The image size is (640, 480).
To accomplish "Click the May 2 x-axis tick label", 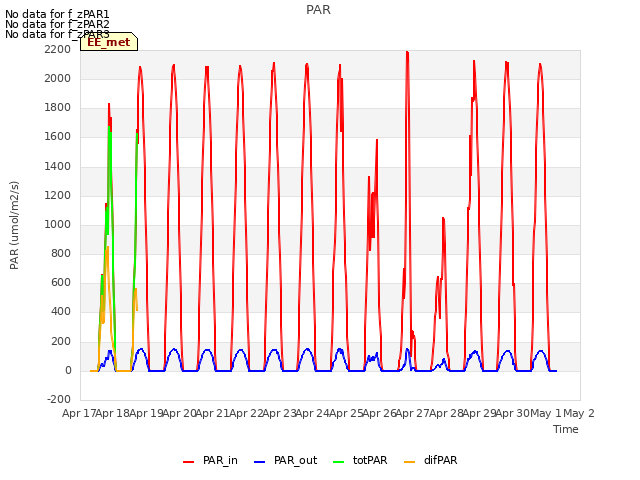I will [579, 413].
